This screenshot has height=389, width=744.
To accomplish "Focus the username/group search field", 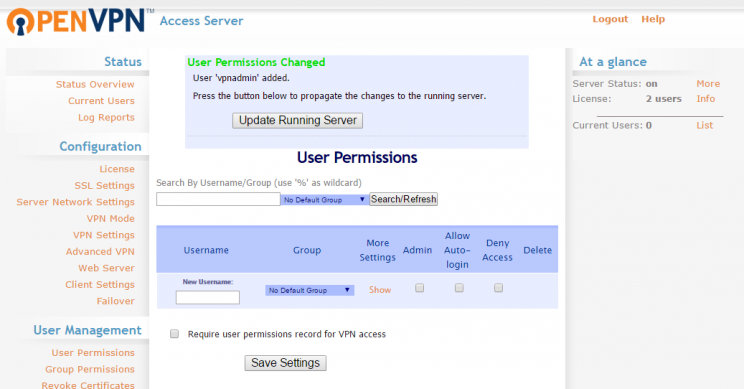I will [218, 199].
